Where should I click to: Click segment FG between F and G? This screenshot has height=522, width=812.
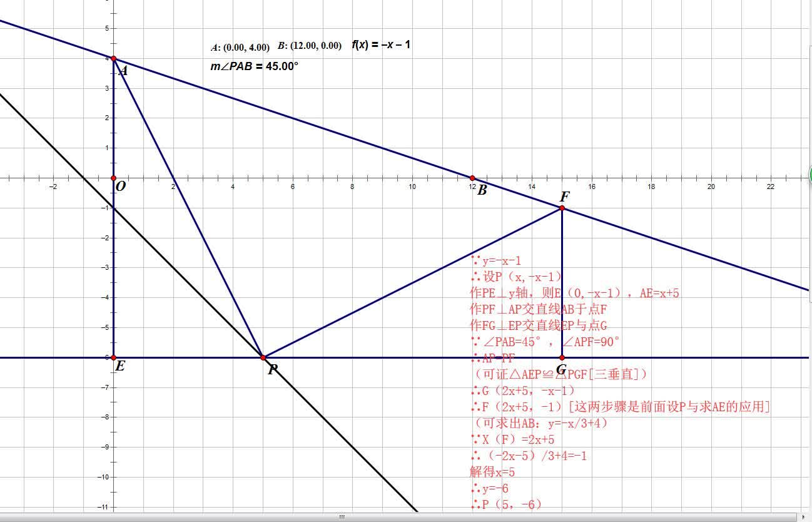pos(562,282)
